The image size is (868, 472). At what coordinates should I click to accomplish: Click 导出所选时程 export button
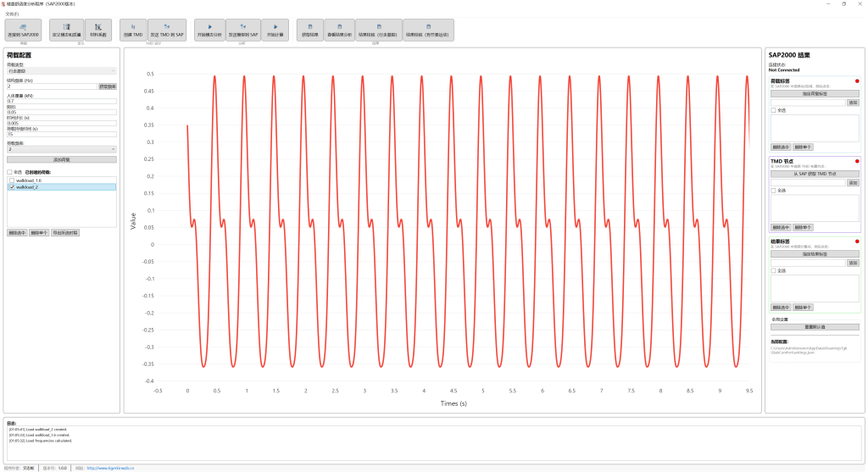65,232
